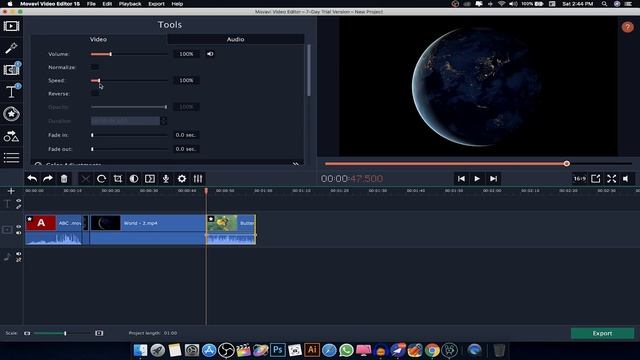Viewport: 640px width, 360px height.
Task: Open the Edit menu
Action: 107,4
